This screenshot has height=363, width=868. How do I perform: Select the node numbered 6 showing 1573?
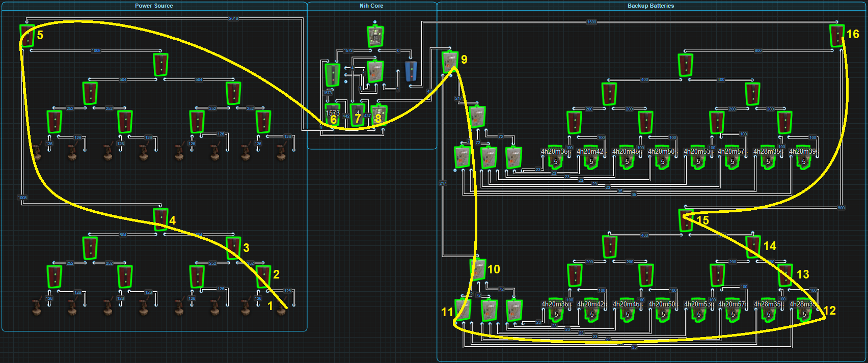pos(333,116)
